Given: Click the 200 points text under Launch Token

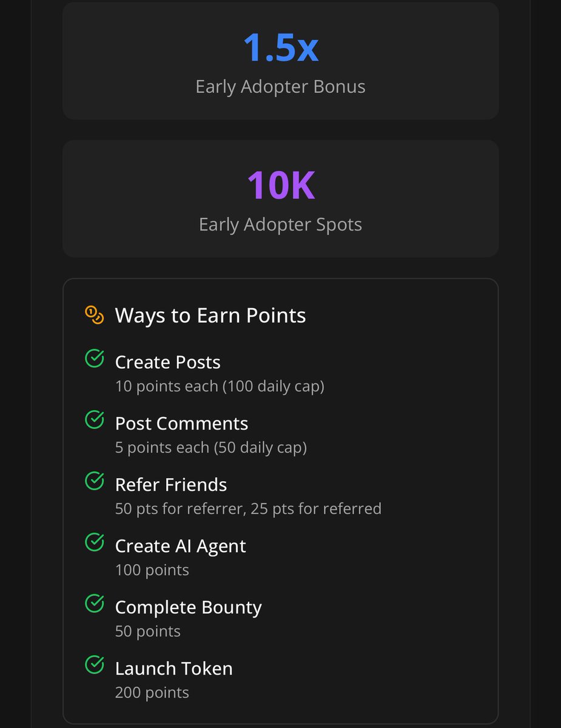Looking at the screenshot, I should click(x=152, y=692).
